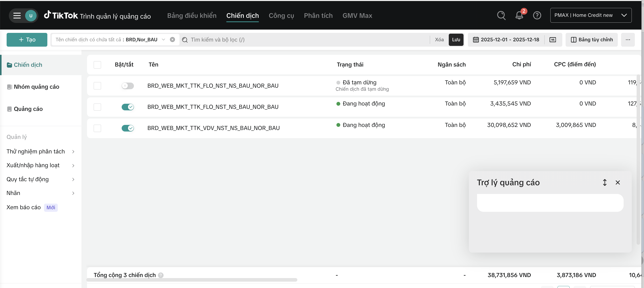Open the help question mark icon
This screenshot has height=288, width=644.
pyautogui.click(x=537, y=16)
